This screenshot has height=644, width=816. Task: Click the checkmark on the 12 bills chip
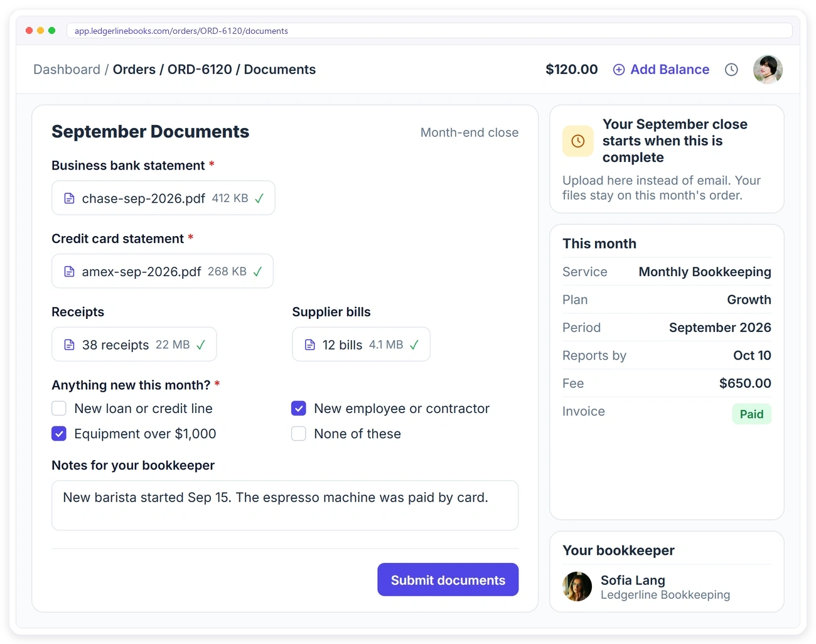(414, 345)
